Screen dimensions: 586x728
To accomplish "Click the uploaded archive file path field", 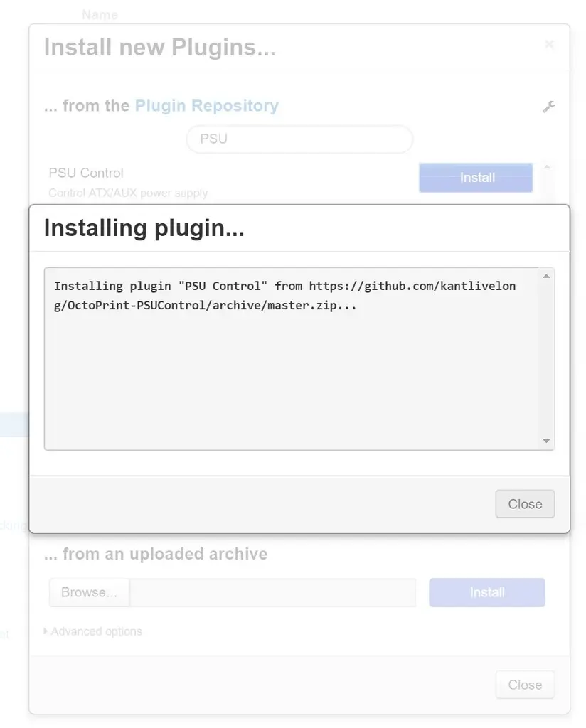I will tap(272, 592).
